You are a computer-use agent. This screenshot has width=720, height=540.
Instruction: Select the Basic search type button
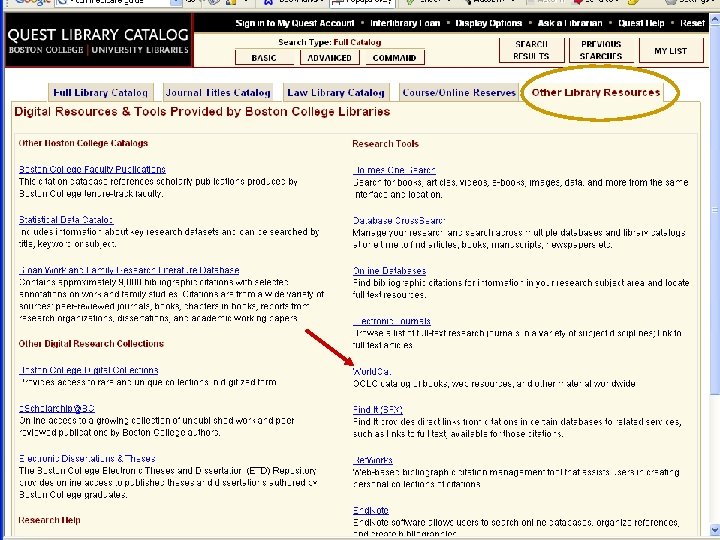pos(264,58)
